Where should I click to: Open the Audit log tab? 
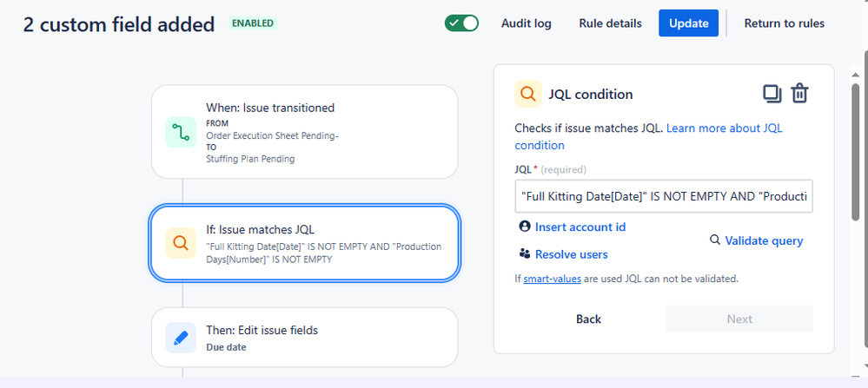coord(526,23)
